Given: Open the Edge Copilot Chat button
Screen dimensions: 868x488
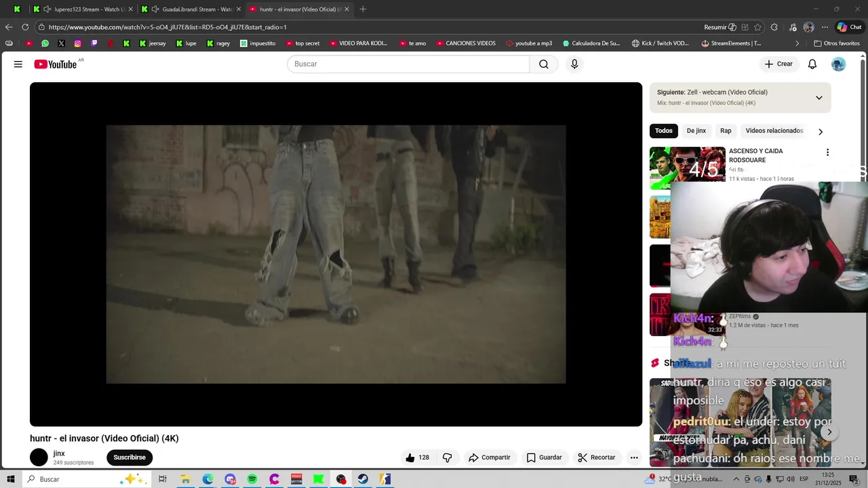Looking at the screenshot, I should pyautogui.click(x=849, y=27).
